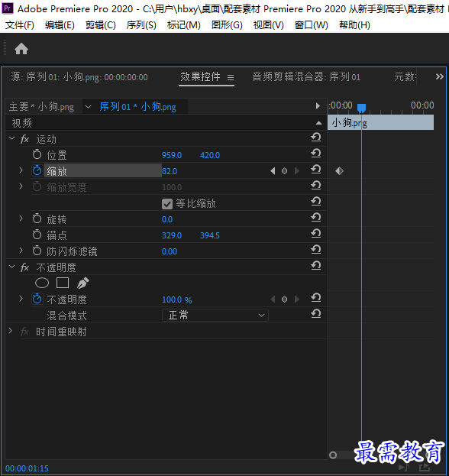The width and height of the screenshot is (449, 476).
Task: Open the 效果控件 panel menu icon
Action: tap(231, 78)
